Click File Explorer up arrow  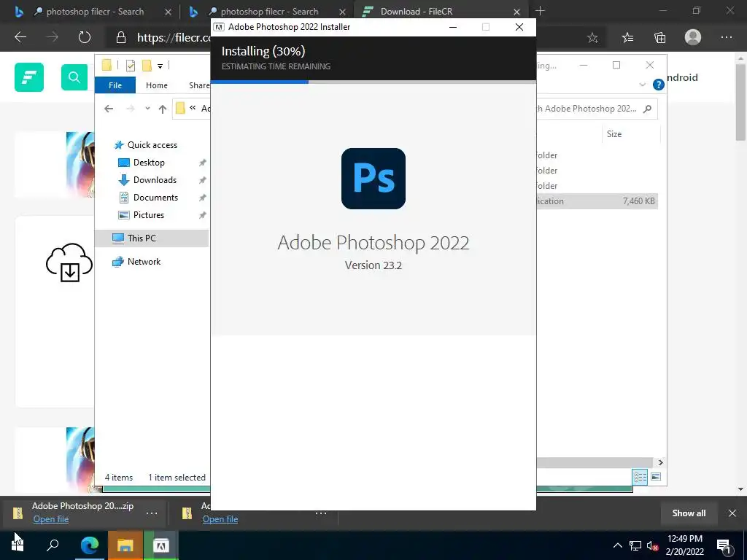pyautogui.click(x=163, y=109)
